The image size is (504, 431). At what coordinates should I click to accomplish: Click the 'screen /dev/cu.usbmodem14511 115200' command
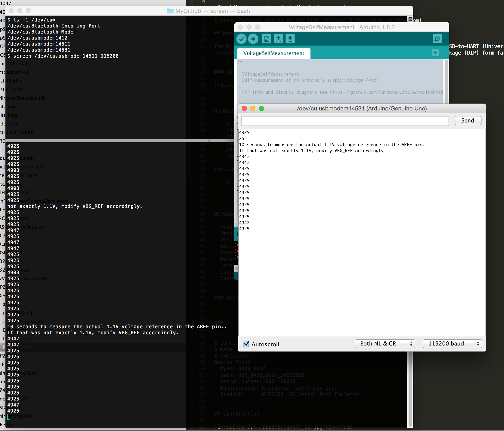(x=66, y=56)
